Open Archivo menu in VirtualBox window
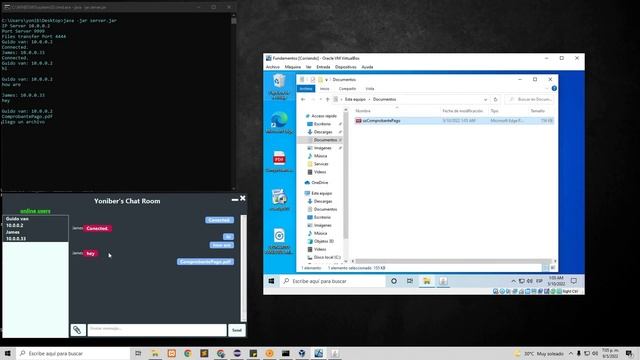 (x=273, y=67)
